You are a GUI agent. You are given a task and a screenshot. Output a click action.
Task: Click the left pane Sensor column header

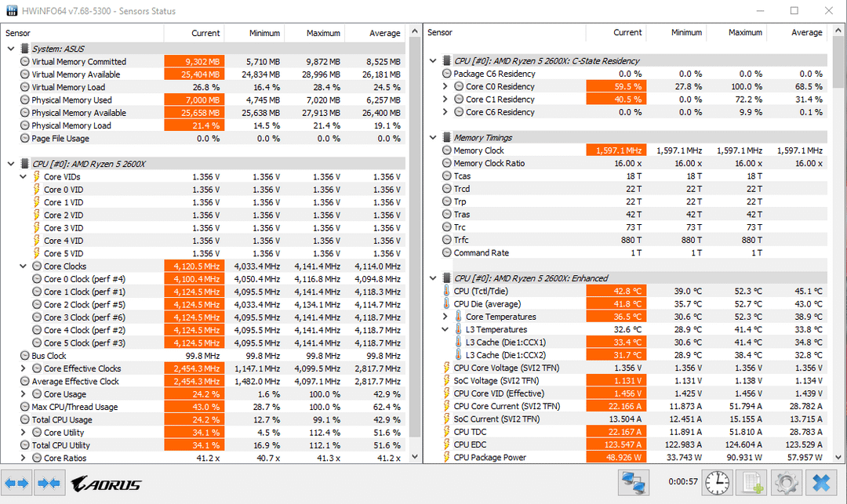click(82, 33)
